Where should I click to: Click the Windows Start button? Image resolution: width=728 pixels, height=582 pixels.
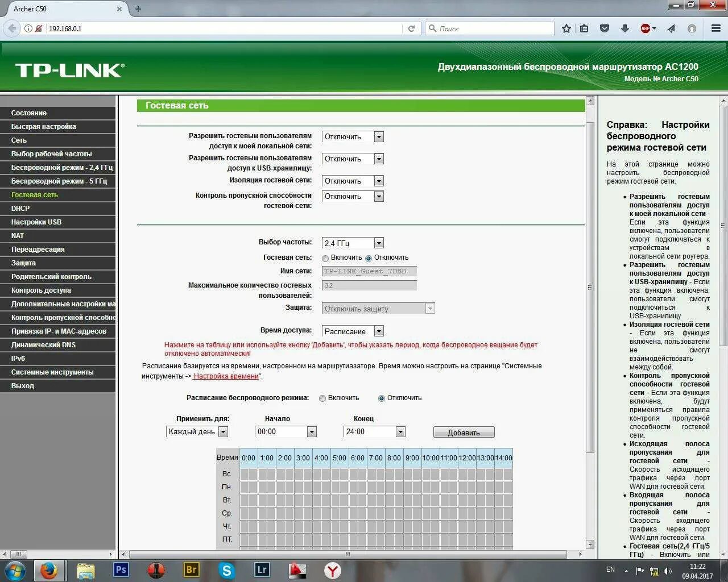pos(15,570)
